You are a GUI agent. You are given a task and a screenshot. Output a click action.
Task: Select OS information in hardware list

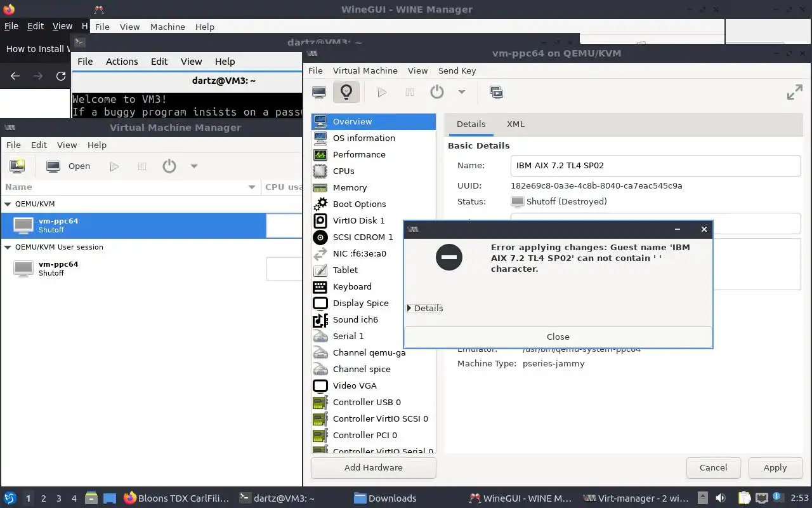(x=374, y=138)
